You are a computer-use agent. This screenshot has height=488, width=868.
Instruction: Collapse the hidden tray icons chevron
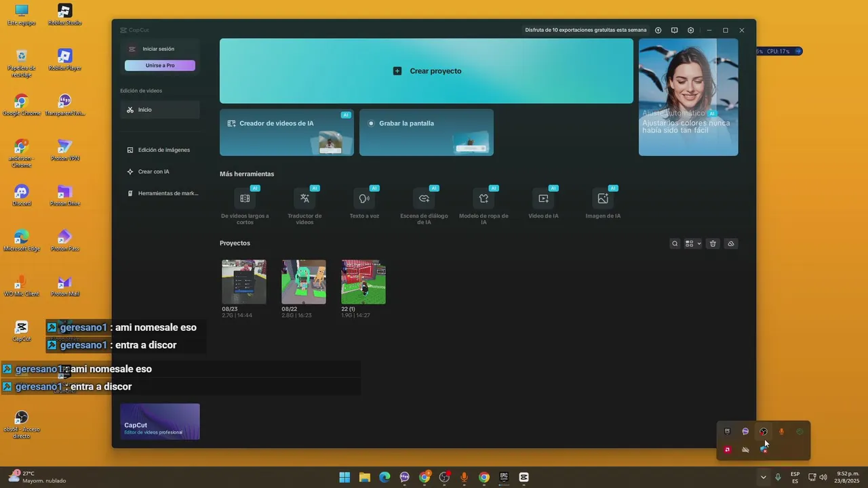click(x=764, y=477)
